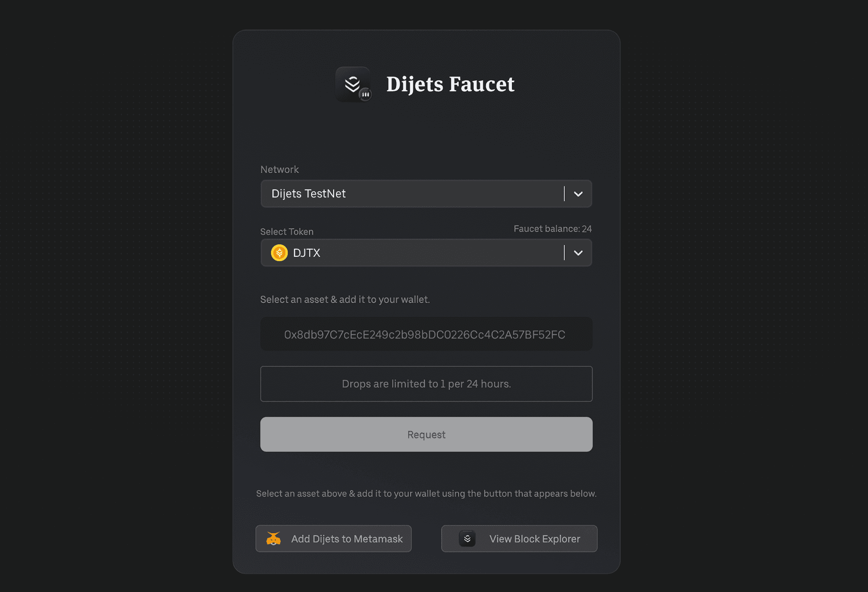
Task: Click the small badge on the faucet logo
Action: (x=365, y=95)
